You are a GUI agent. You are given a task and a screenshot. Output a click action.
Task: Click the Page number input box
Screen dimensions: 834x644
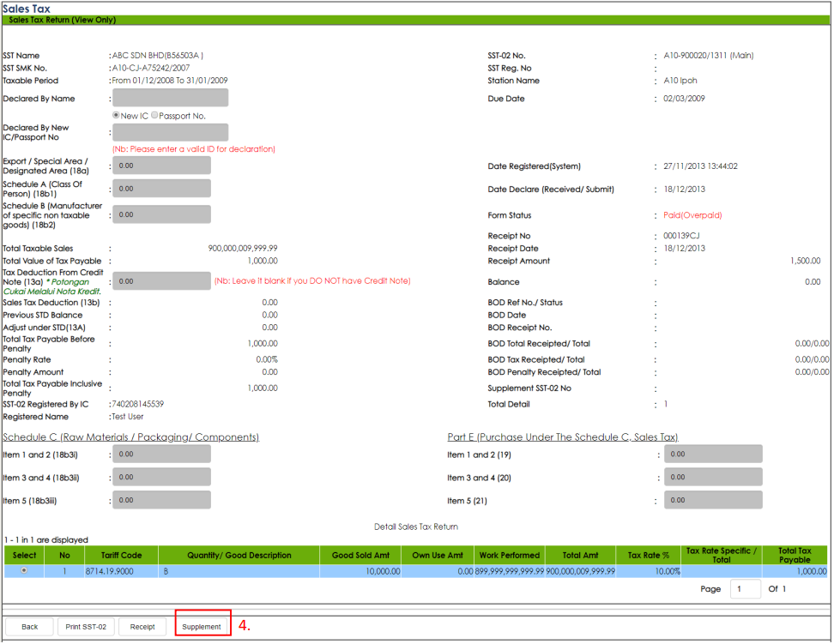click(x=745, y=589)
